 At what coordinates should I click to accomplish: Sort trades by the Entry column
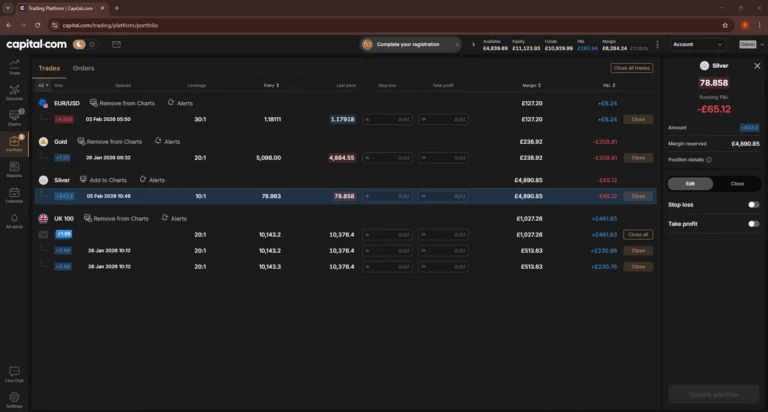coord(271,85)
